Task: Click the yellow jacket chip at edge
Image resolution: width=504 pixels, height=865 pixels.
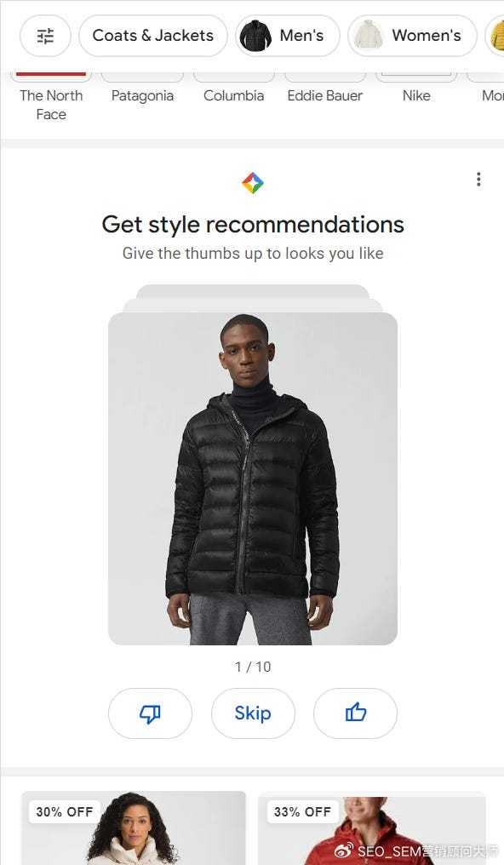Action: pyautogui.click(x=495, y=36)
